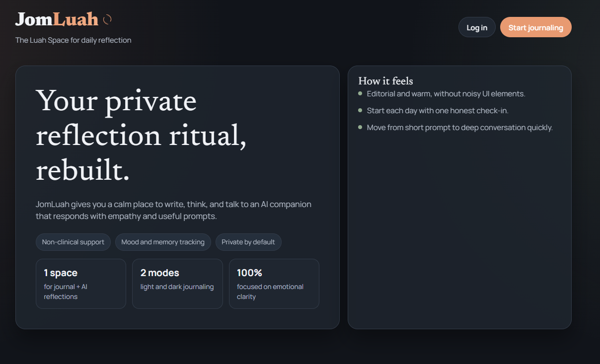This screenshot has width=600, height=364.
Task: Click the "How it feels" heading
Action: (385, 81)
